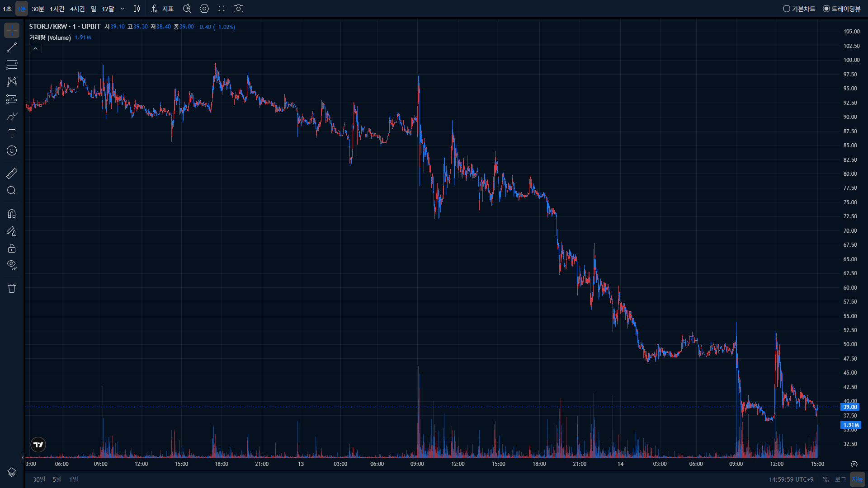Switch to the 30분 timeframe
The image size is (868, 488).
click(38, 9)
